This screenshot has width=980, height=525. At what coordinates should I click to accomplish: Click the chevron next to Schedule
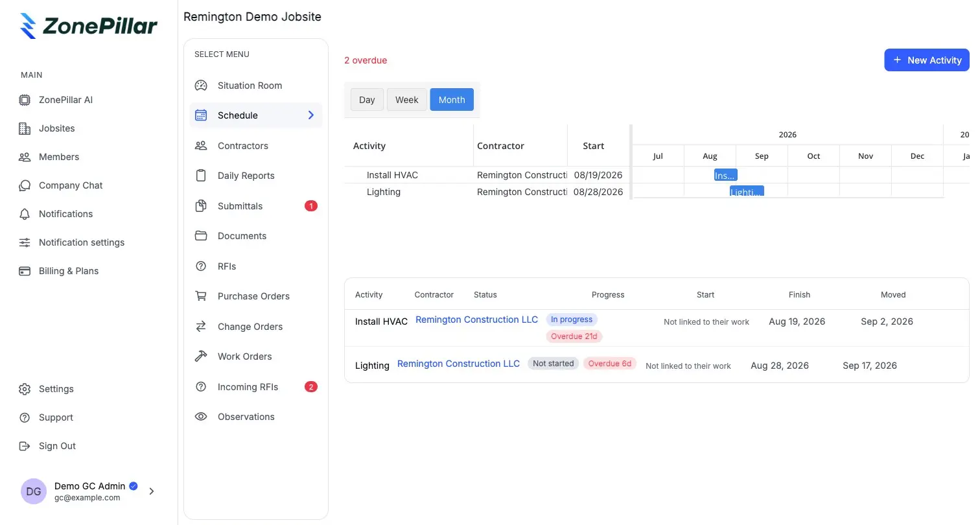click(x=311, y=115)
